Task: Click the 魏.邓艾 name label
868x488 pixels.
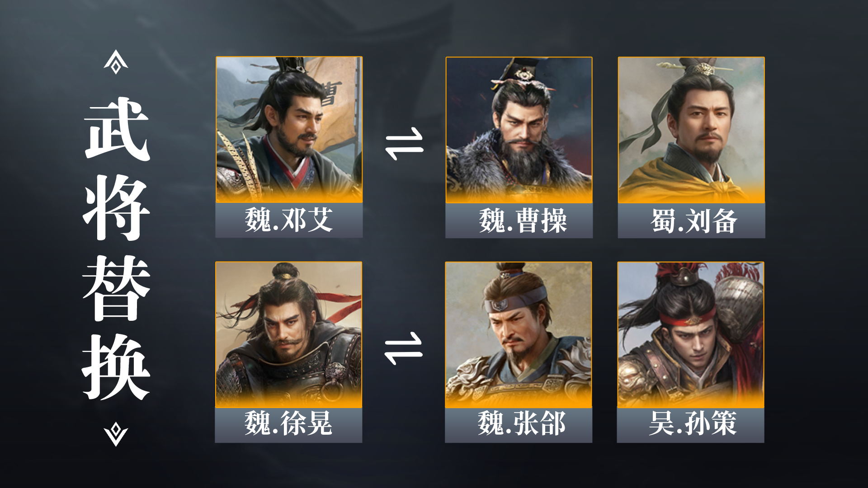Action: [289, 220]
